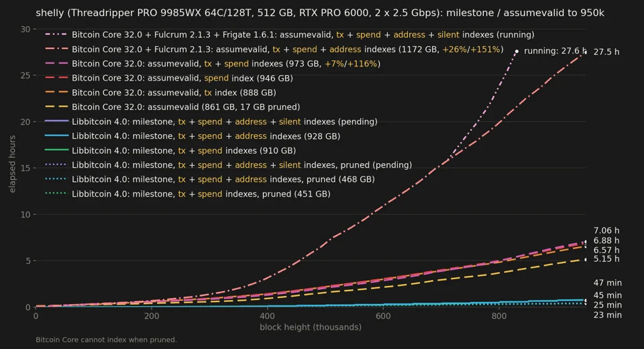The image size is (644, 349).
Task: Select the legend entry 'spend index (946 GB)'
Action: (x=169, y=78)
